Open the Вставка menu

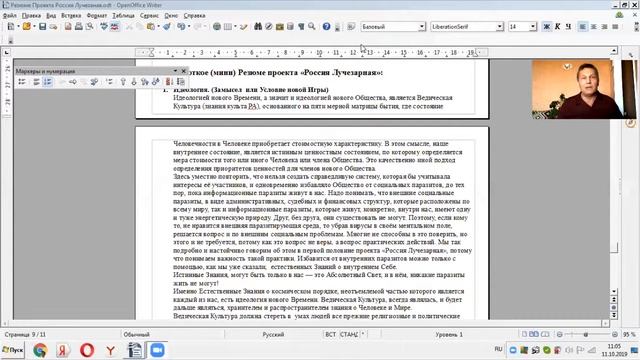coord(71,16)
